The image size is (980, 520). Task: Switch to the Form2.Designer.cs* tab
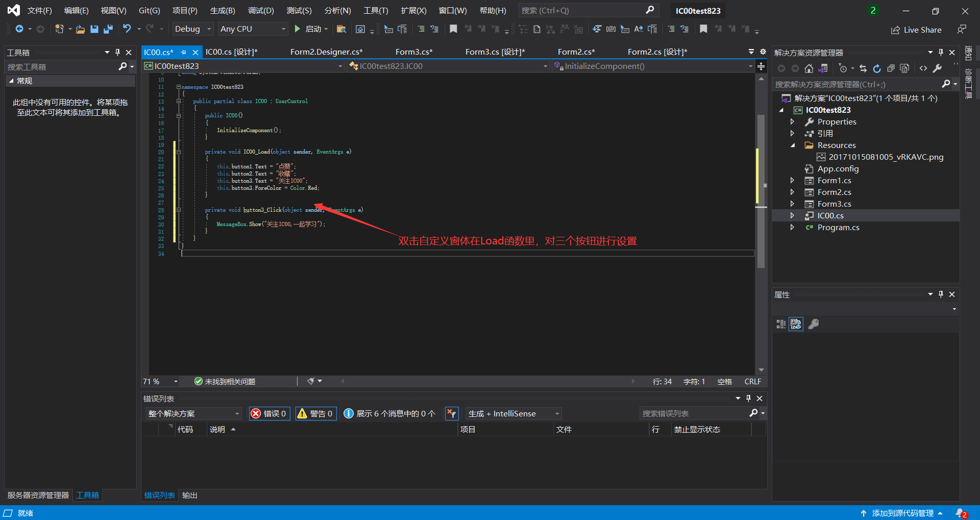327,52
